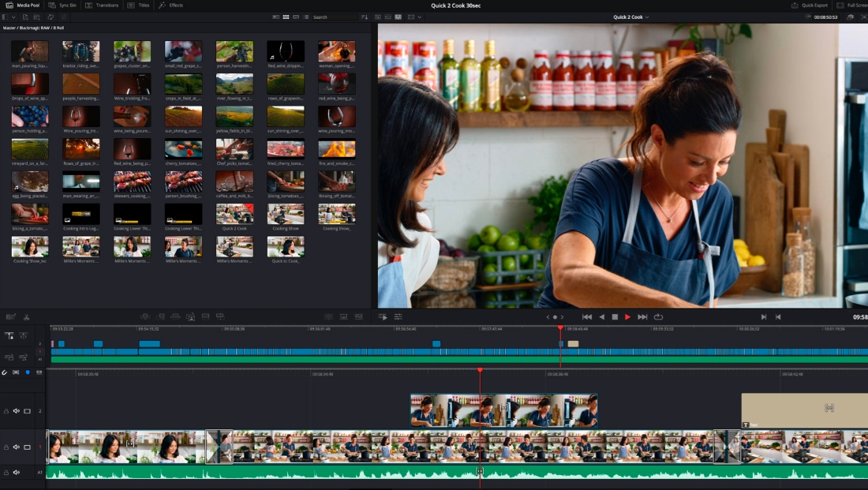The width and height of the screenshot is (868, 490).
Task: Open the Effects tab
Action: tap(170, 5)
